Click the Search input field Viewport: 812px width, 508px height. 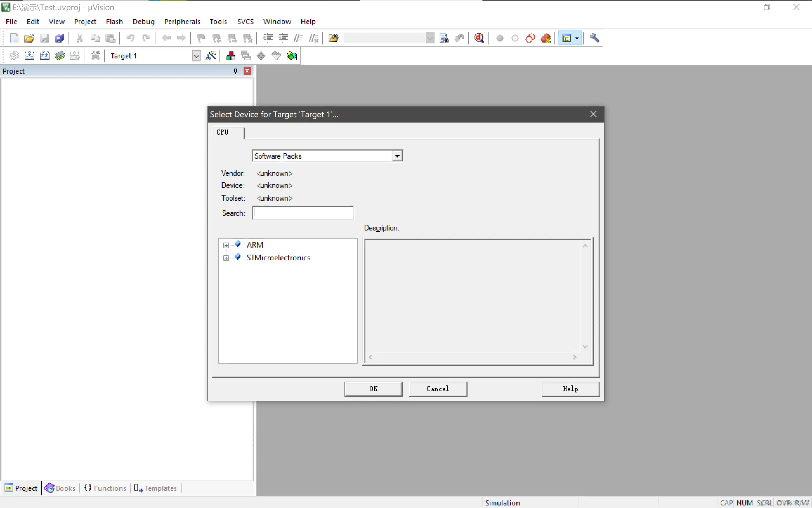pyautogui.click(x=303, y=213)
